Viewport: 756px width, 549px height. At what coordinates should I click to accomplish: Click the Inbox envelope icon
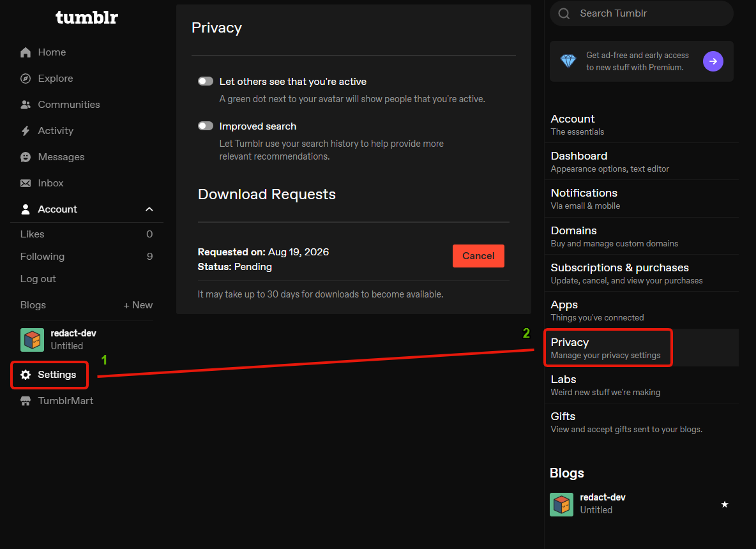[26, 183]
